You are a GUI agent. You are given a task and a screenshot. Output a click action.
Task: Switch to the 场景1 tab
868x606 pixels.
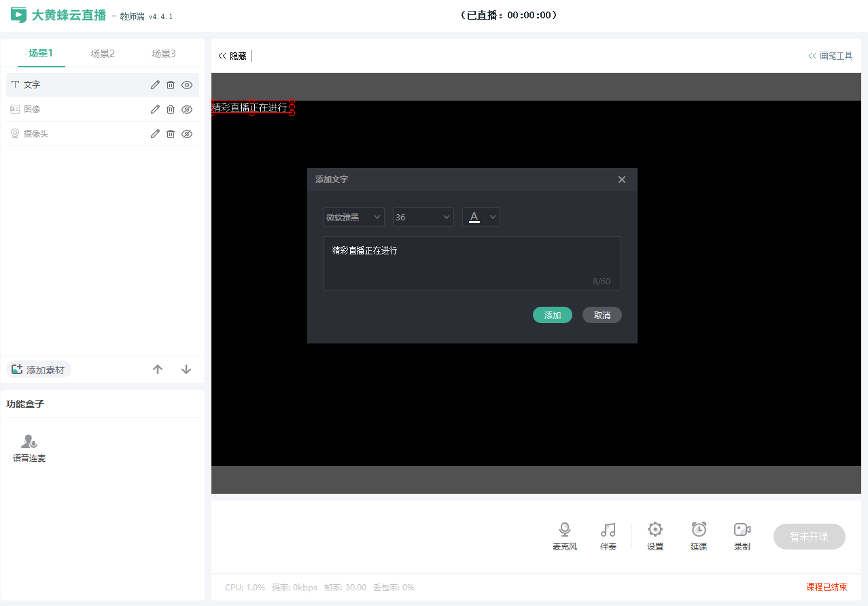pos(41,53)
